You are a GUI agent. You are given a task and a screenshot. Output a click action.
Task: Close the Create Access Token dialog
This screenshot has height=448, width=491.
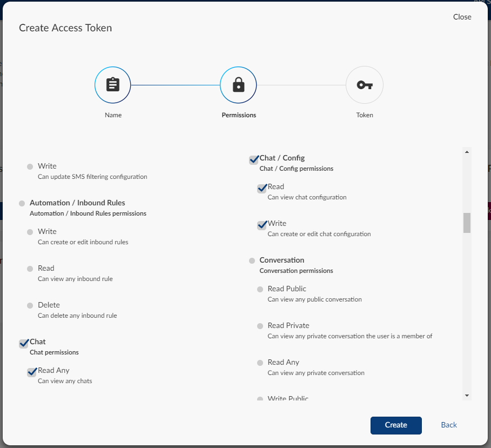[462, 17]
